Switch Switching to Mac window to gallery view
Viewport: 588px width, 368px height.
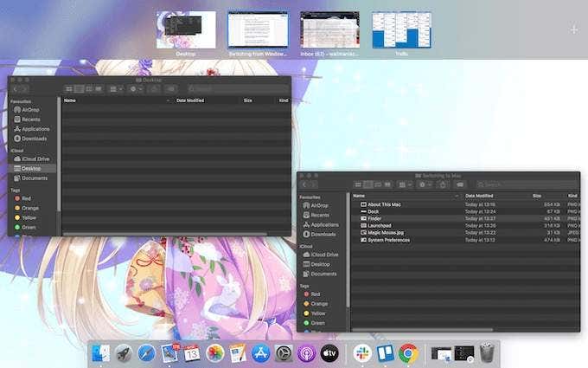click(x=387, y=184)
